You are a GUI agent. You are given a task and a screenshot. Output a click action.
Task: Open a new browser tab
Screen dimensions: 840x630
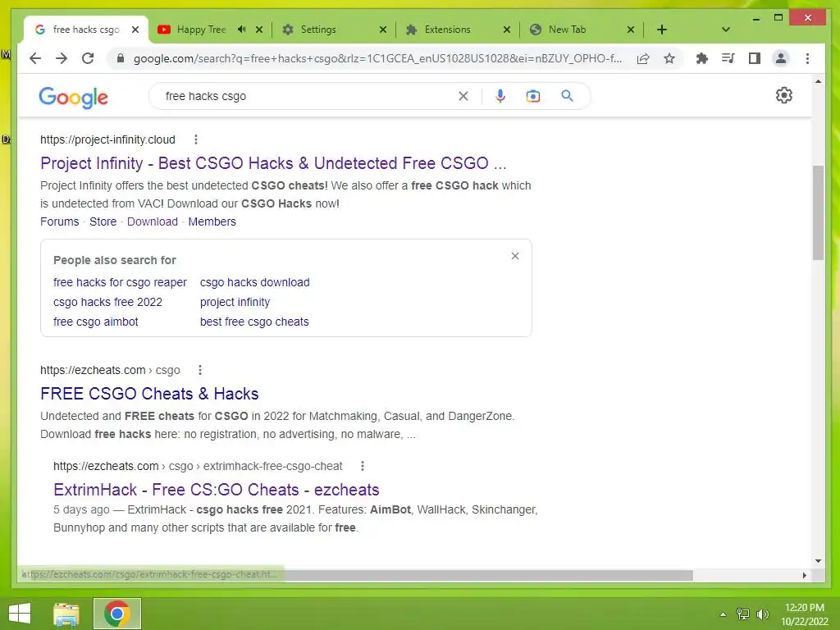662,30
